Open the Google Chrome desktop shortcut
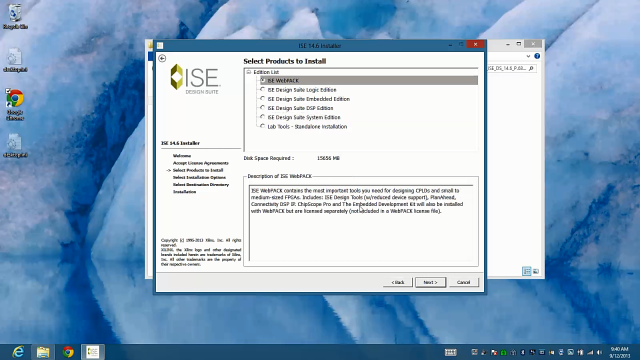This screenshot has width=640, height=360. pyautogui.click(x=15, y=104)
